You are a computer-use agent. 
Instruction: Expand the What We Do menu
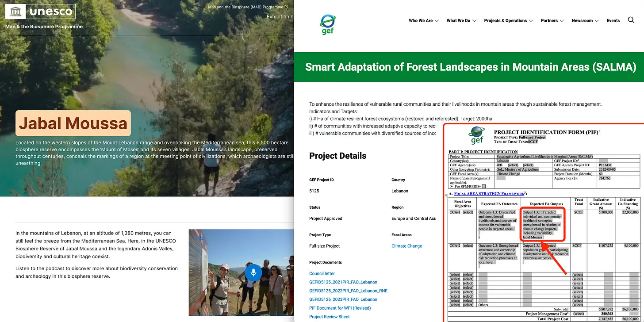pos(461,20)
